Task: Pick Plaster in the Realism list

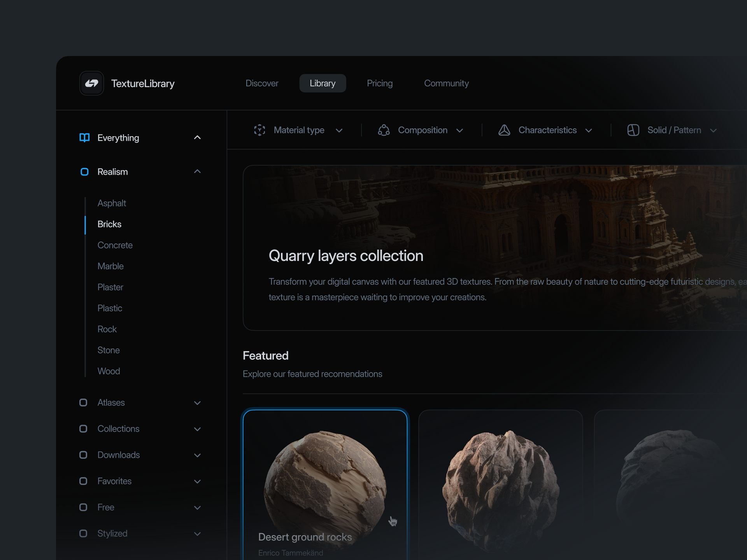Action: [110, 287]
